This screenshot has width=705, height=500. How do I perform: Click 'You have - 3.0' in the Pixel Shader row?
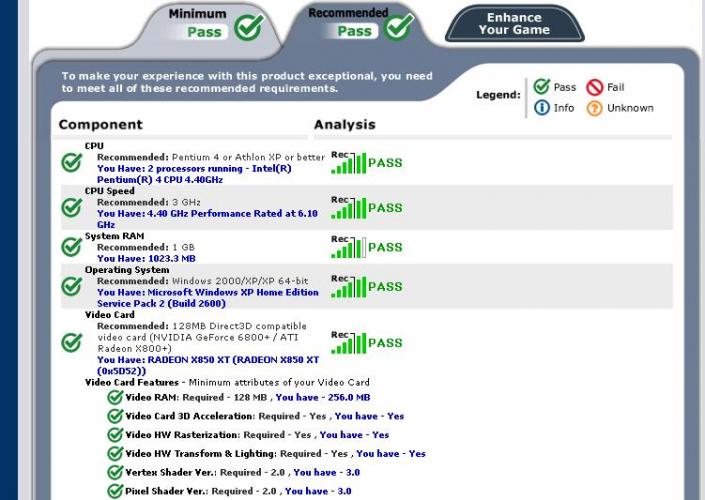pyautogui.click(x=318, y=491)
